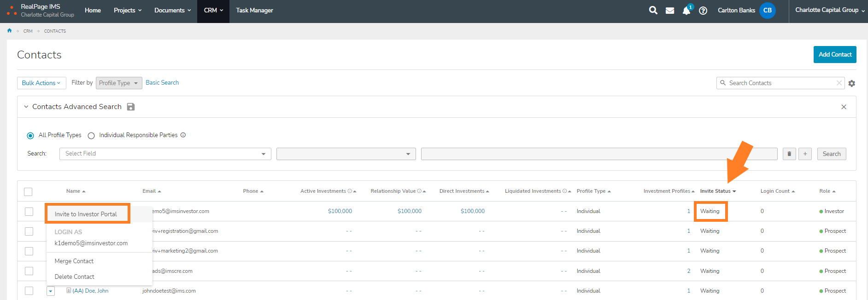This screenshot has width=868, height=300.
Task: Choose Merge Contact option
Action: (74, 261)
